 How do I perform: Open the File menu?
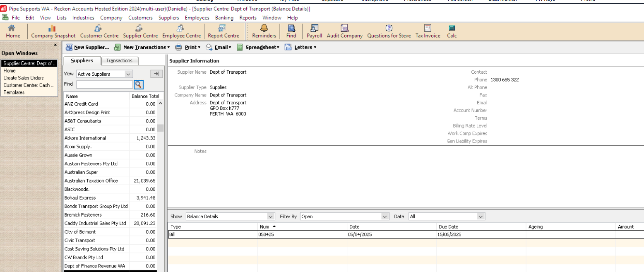click(x=16, y=18)
